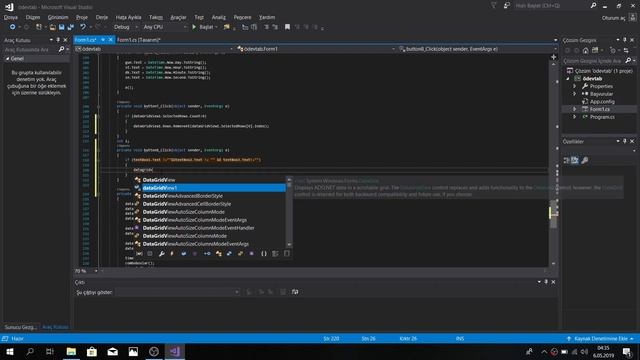Select App.config in Çözüm Gezgini
This screenshot has height=360, width=640.
602,102
